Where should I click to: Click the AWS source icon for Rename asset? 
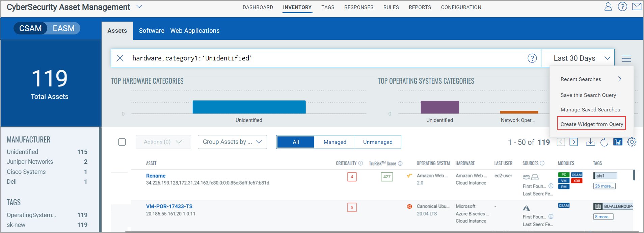(526, 177)
